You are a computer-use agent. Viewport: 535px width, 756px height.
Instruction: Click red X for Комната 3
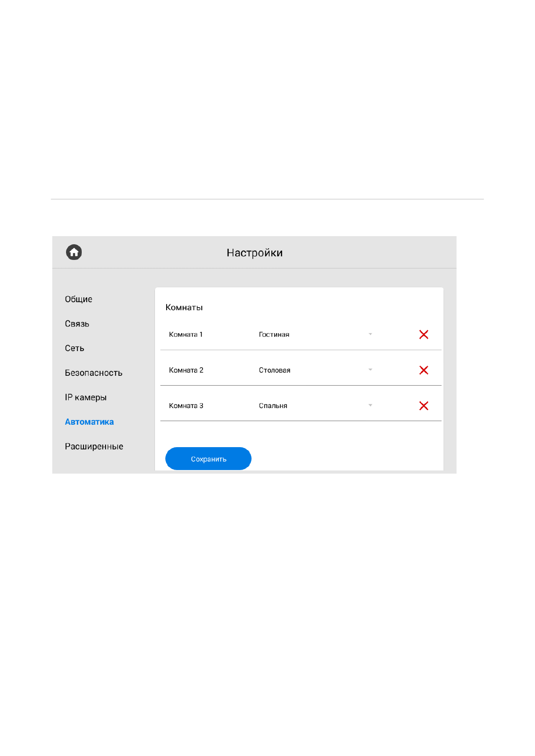point(423,406)
